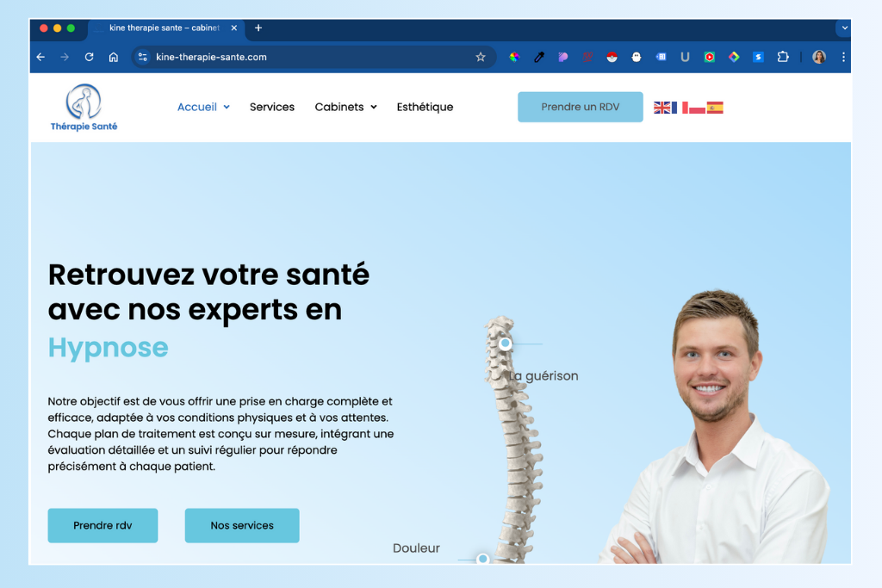This screenshot has height=588, width=882.
Task: Expand the Cabinets dropdown menu
Action: click(345, 107)
